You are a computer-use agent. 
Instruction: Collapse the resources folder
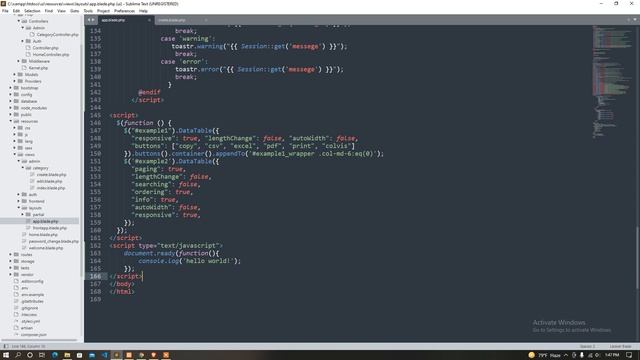11,121
